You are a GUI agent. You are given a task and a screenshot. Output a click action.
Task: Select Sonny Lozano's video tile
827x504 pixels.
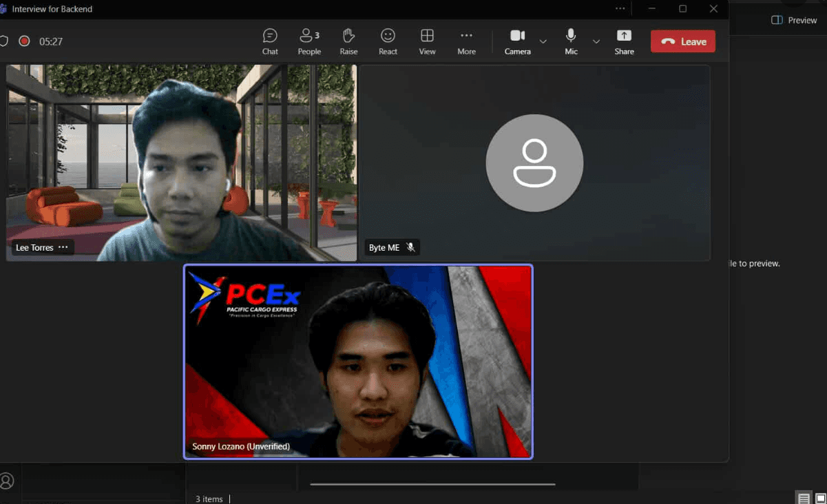point(358,361)
